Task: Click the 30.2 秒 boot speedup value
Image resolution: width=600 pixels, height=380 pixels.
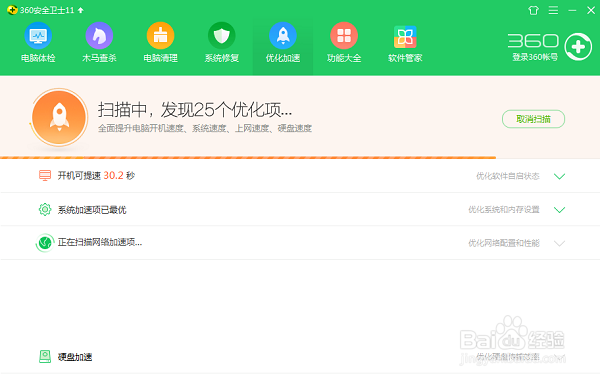Action: pyautogui.click(x=119, y=176)
